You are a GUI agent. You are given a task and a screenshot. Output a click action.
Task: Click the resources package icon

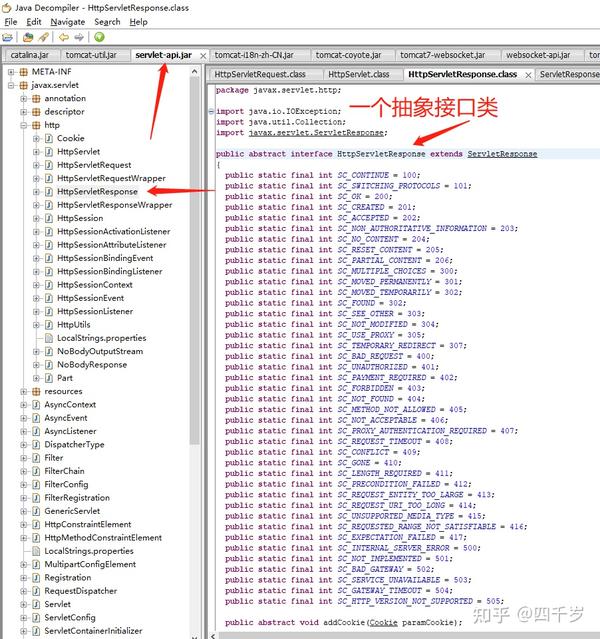point(36,392)
